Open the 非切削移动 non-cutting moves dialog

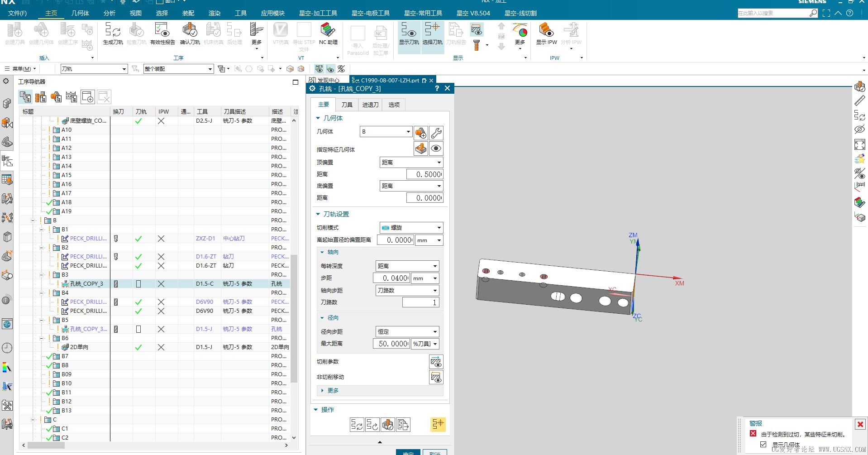436,377
